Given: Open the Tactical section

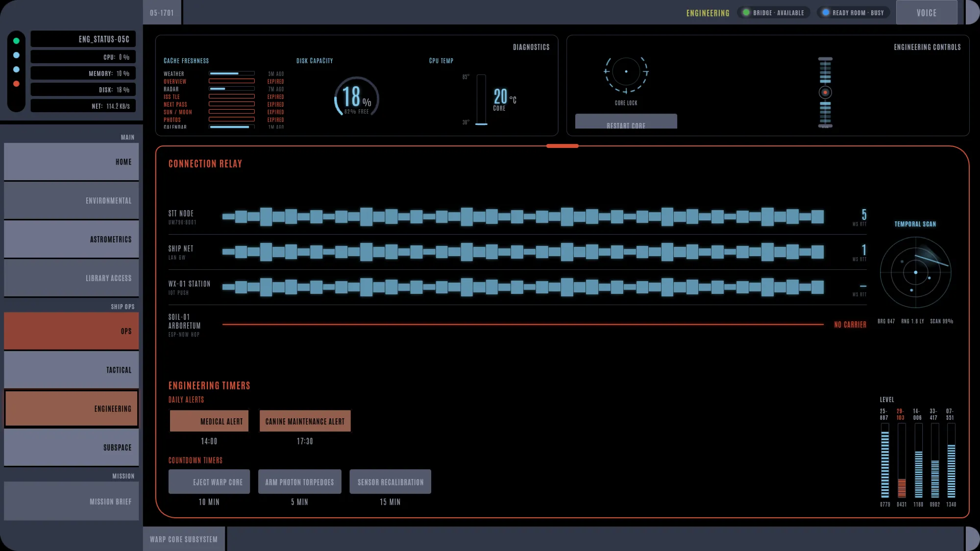Looking at the screenshot, I should [x=72, y=370].
